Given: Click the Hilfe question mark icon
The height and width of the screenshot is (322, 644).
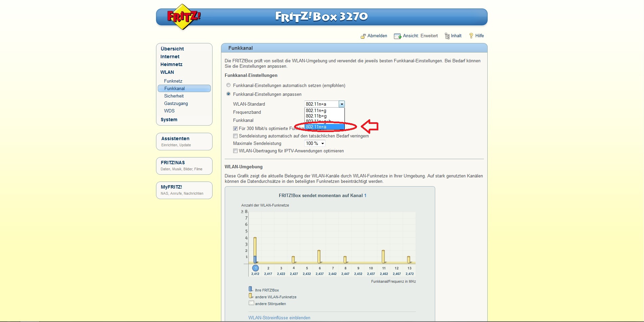Looking at the screenshot, I should [471, 36].
